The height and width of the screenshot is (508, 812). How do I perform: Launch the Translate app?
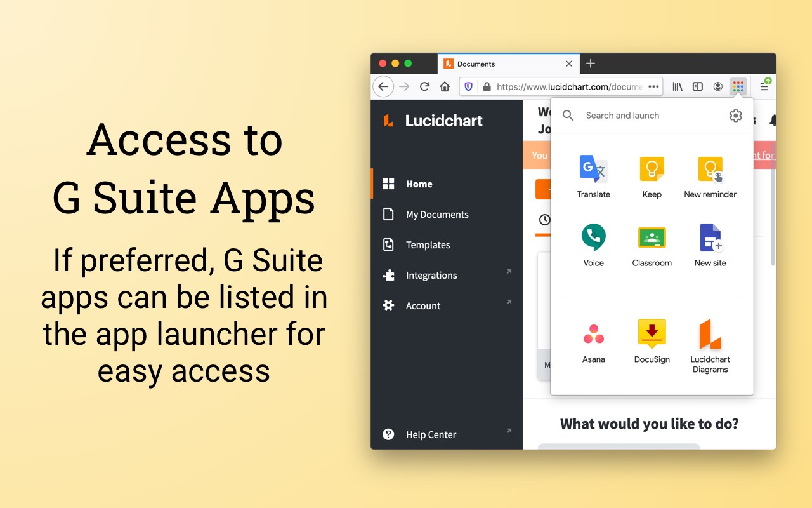click(594, 177)
